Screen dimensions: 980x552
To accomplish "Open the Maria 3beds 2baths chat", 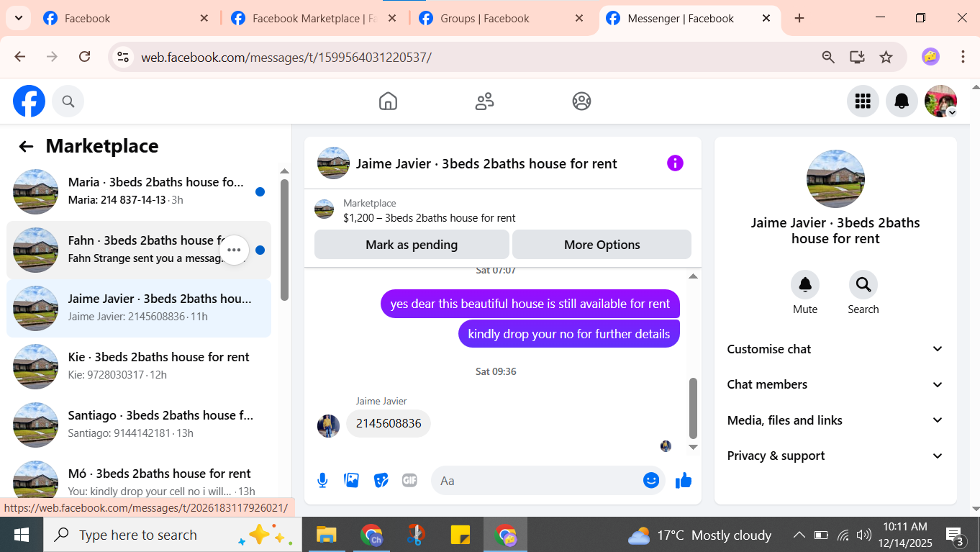I will (139, 191).
